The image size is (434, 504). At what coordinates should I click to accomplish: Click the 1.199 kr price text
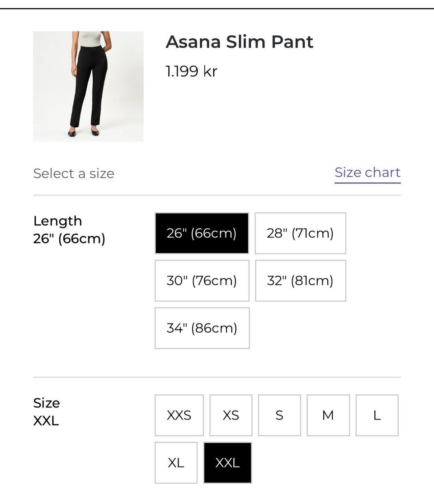coord(191,71)
